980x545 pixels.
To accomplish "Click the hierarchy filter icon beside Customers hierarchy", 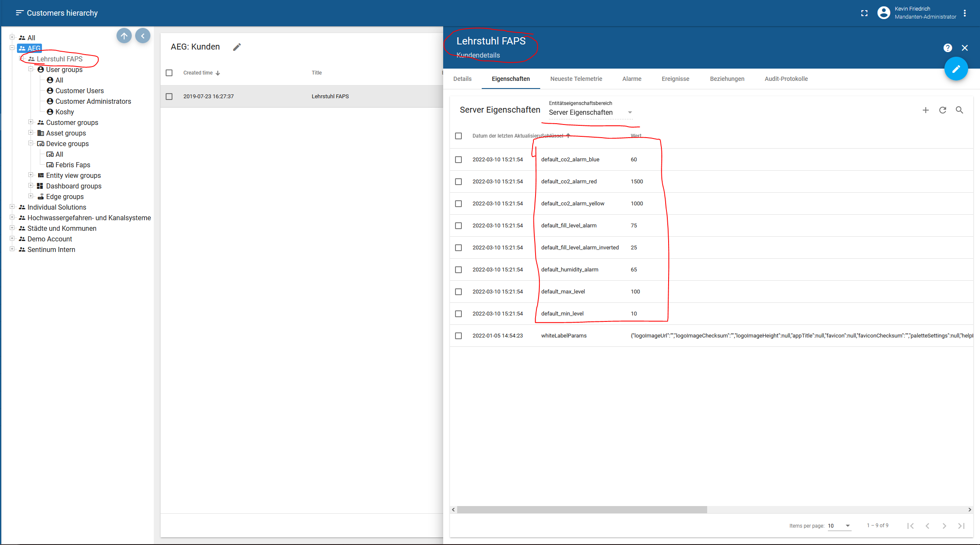I will coord(19,13).
